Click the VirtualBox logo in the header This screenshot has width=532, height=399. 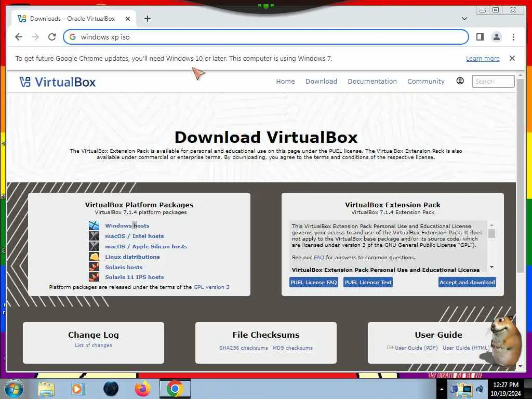(x=58, y=82)
